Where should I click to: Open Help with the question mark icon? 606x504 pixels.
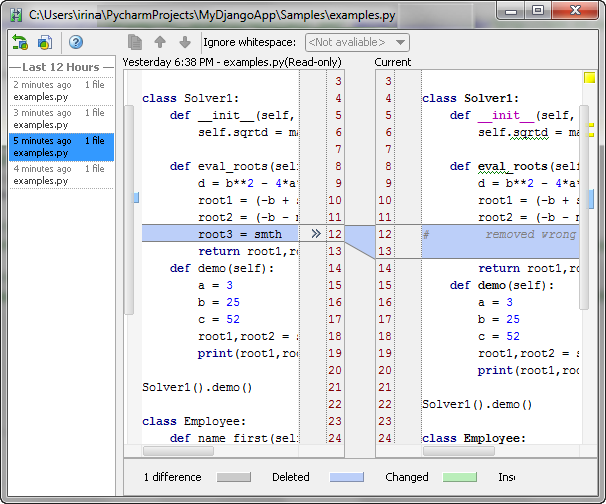pyautogui.click(x=76, y=42)
